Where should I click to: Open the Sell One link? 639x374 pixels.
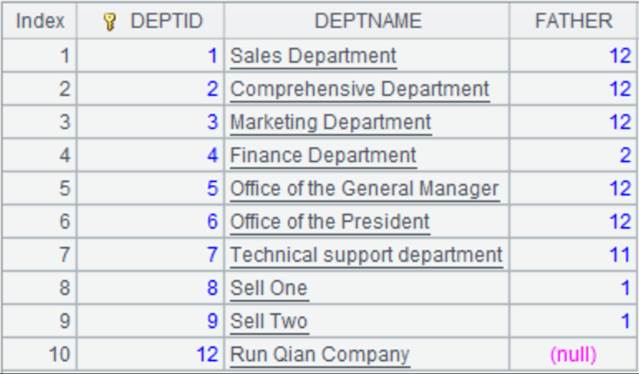[x=269, y=288]
